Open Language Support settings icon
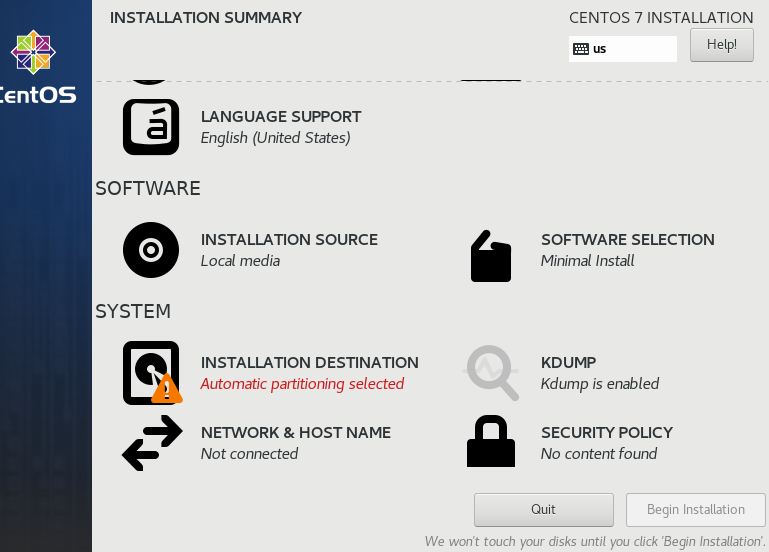769x552 pixels. (x=151, y=127)
